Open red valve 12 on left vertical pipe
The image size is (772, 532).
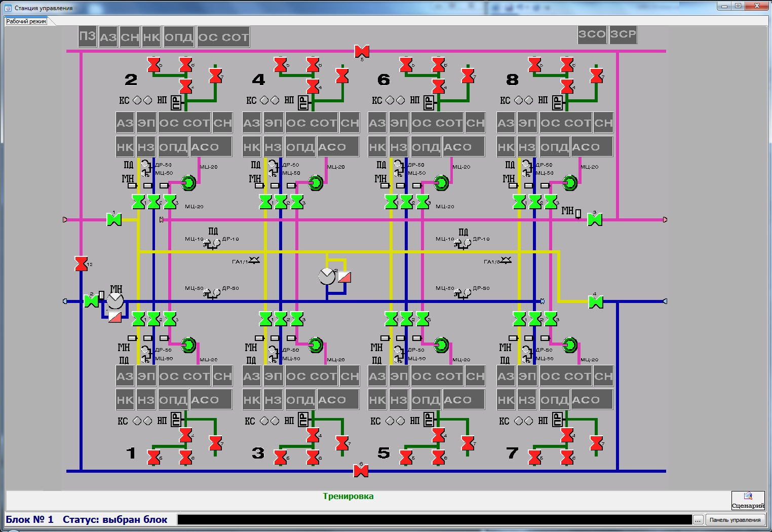click(x=81, y=263)
